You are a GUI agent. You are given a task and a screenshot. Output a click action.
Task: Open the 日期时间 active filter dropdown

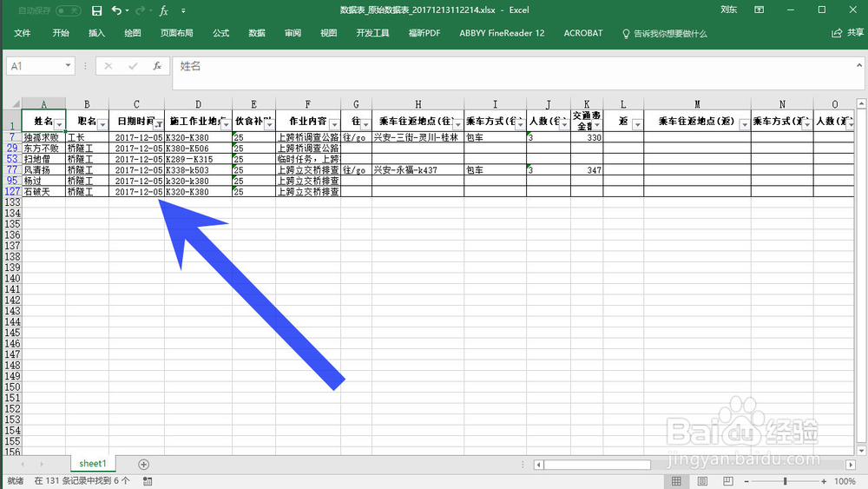158,124
